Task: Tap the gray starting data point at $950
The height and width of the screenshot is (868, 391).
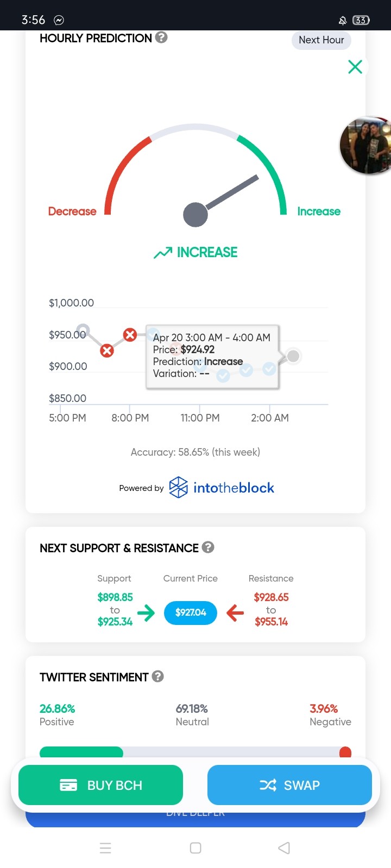Action: tap(83, 330)
